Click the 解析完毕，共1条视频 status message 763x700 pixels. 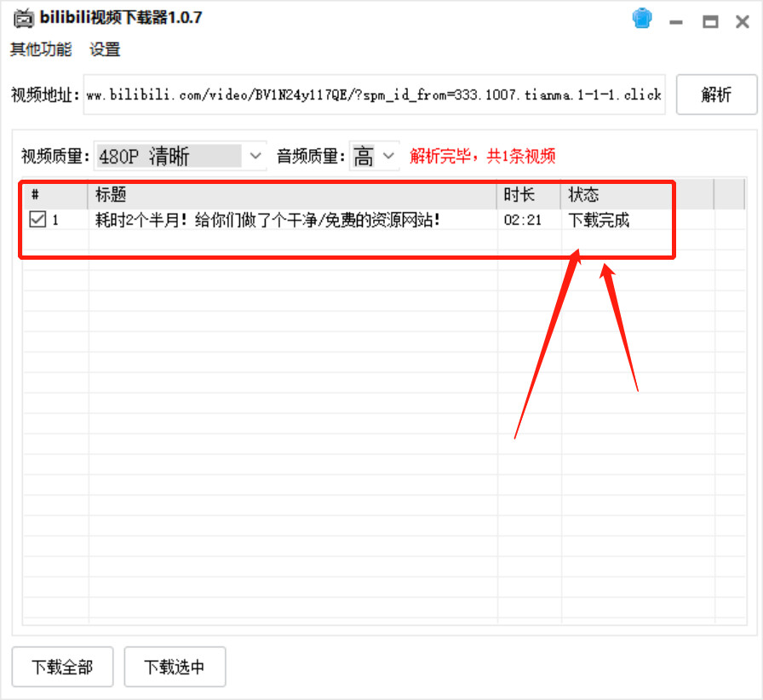click(482, 156)
